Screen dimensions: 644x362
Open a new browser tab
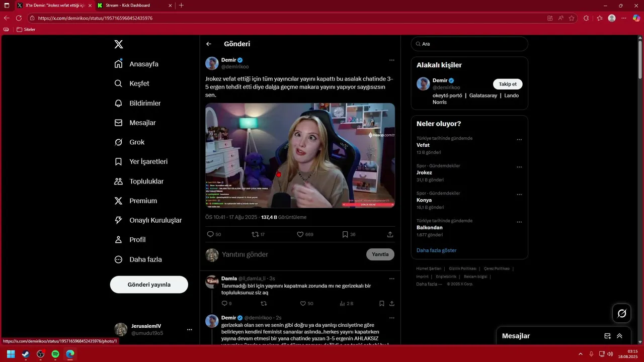click(x=181, y=6)
